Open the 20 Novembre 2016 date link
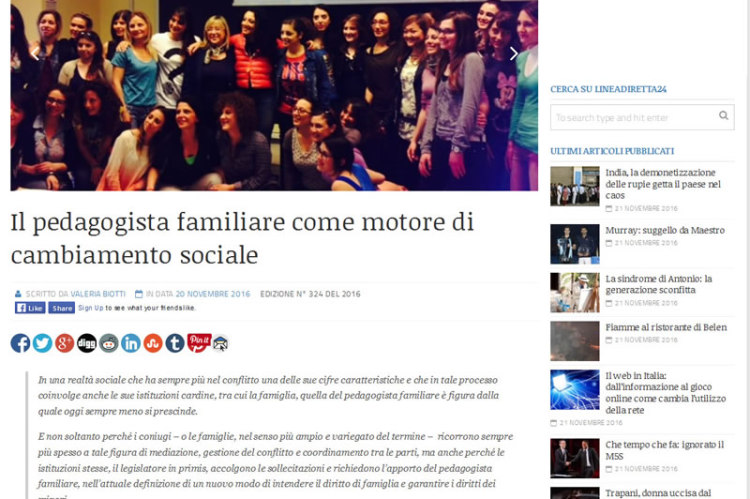 tap(213, 294)
